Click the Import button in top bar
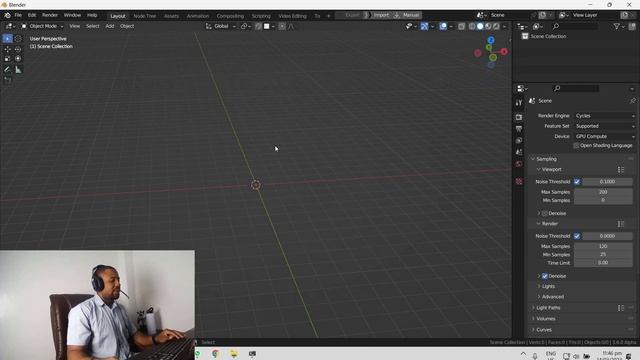The image size is (640, 360). 381,15
